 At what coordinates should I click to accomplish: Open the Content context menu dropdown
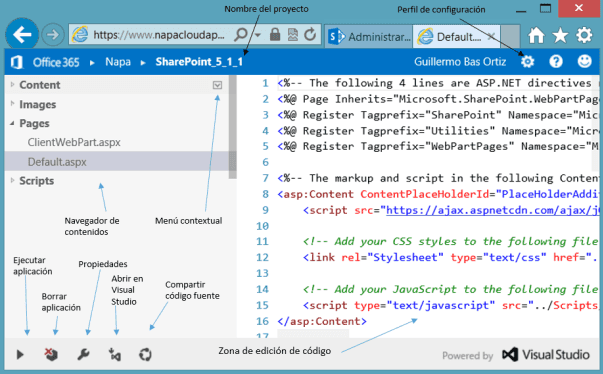217,85
